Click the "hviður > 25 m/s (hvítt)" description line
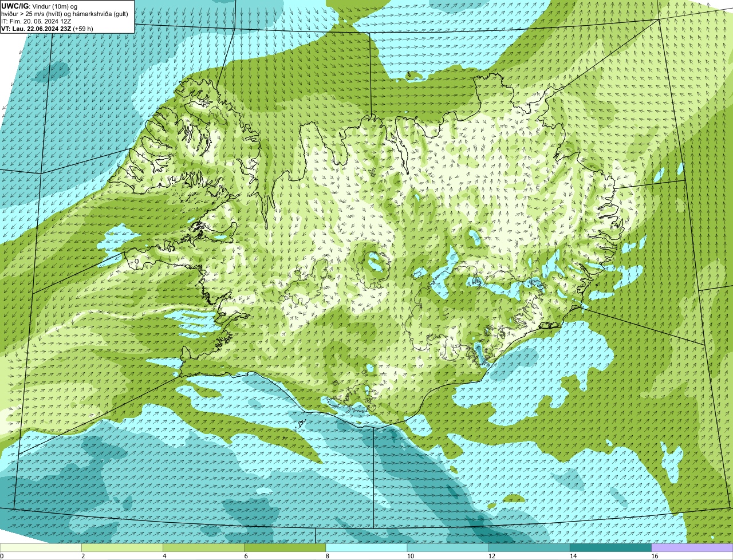The height and width of the screenshot is (560, 733). click(x=66, y=13)
